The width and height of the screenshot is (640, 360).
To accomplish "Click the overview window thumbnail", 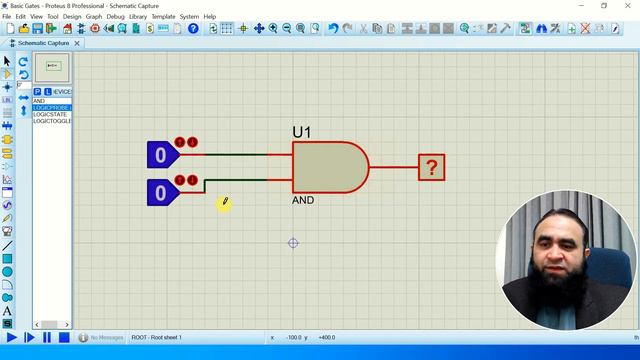I will [x=52, y=68].
